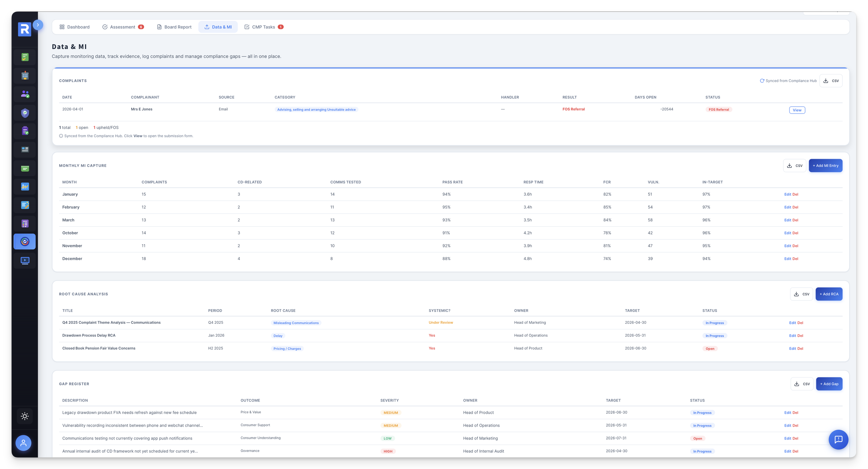Click the Add MI Entry button

coord(825,166)
